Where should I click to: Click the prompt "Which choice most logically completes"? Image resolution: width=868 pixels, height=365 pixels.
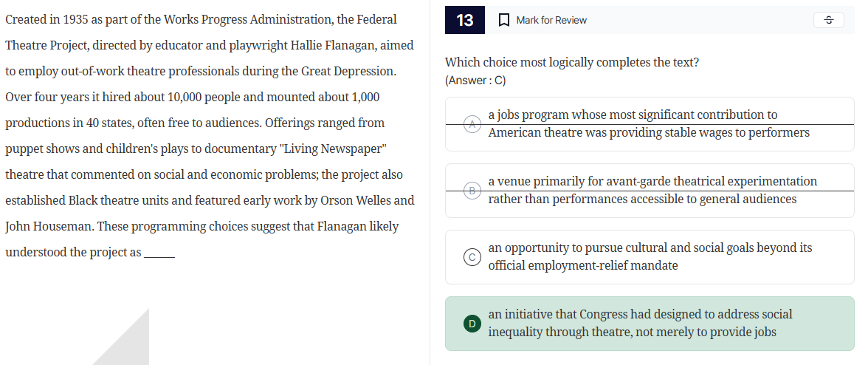[571, 62]
